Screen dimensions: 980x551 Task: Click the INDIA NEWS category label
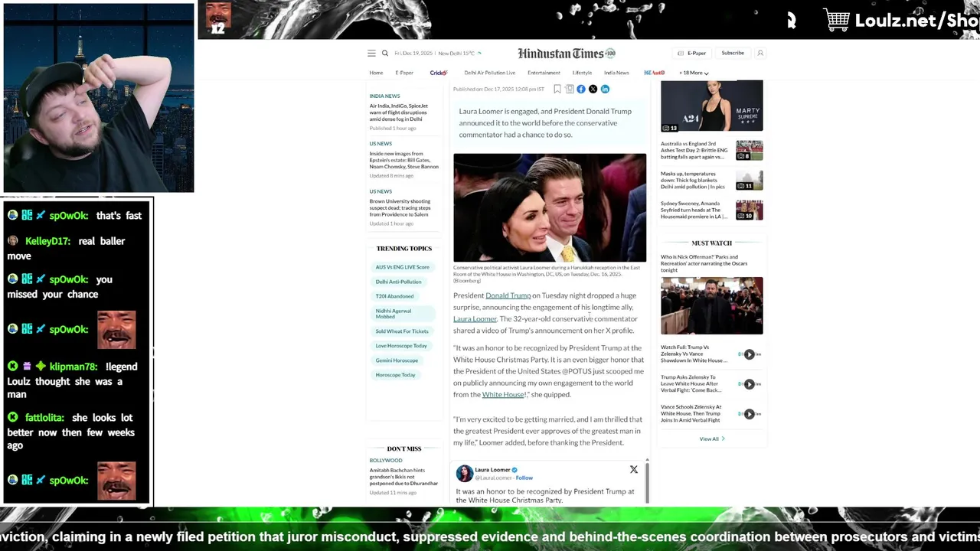pyautogui.click(x=384, y=96)
